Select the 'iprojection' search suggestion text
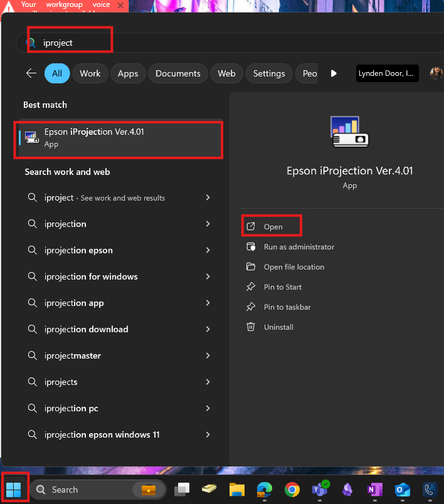 (65, 224)
